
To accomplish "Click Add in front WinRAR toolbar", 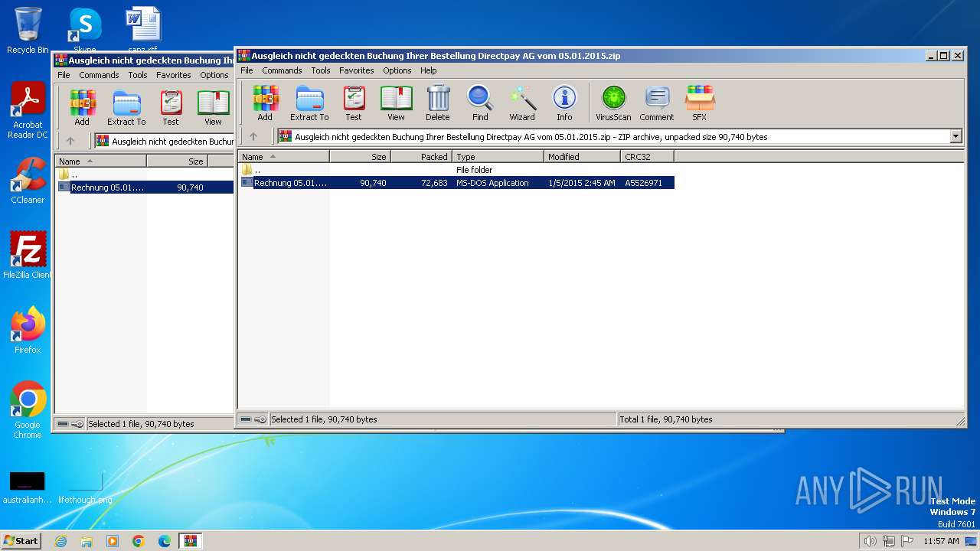I will (x=265, y=103).
